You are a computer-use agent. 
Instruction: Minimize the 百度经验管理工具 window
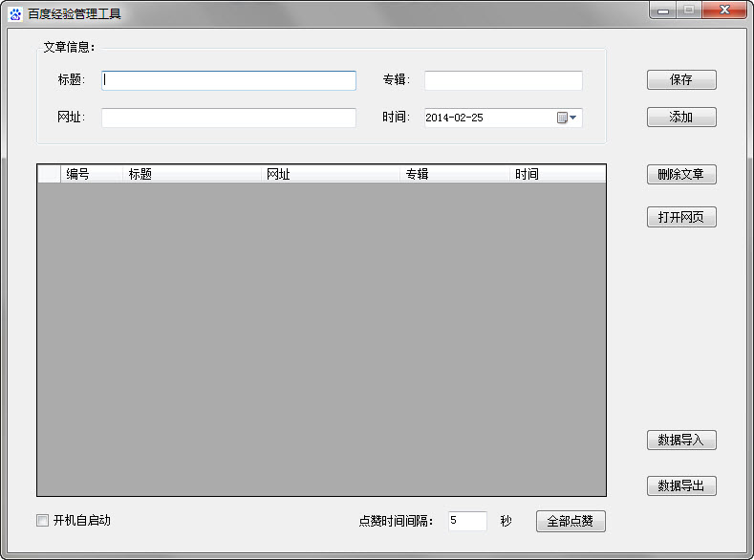[663, 11]
